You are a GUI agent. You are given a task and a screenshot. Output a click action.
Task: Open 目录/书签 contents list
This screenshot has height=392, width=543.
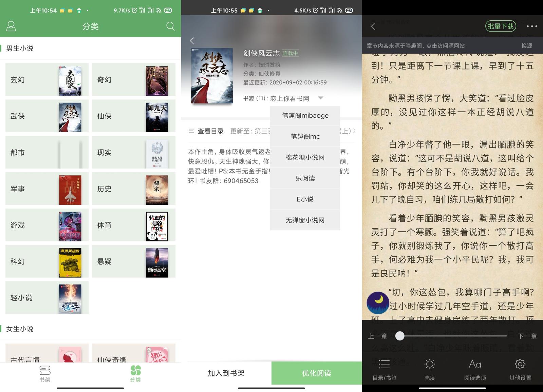click(x=385, y=370)
